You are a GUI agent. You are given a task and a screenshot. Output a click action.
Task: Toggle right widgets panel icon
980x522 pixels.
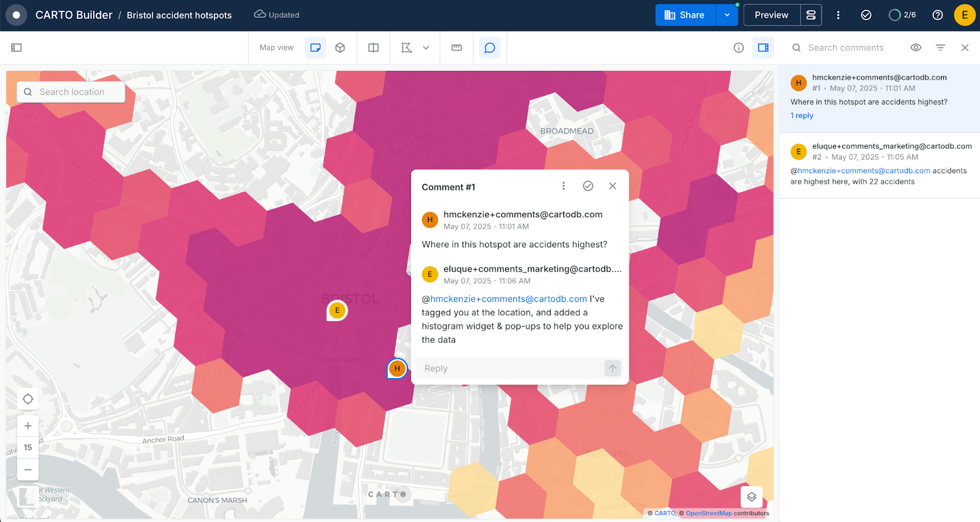click(763, 48)
